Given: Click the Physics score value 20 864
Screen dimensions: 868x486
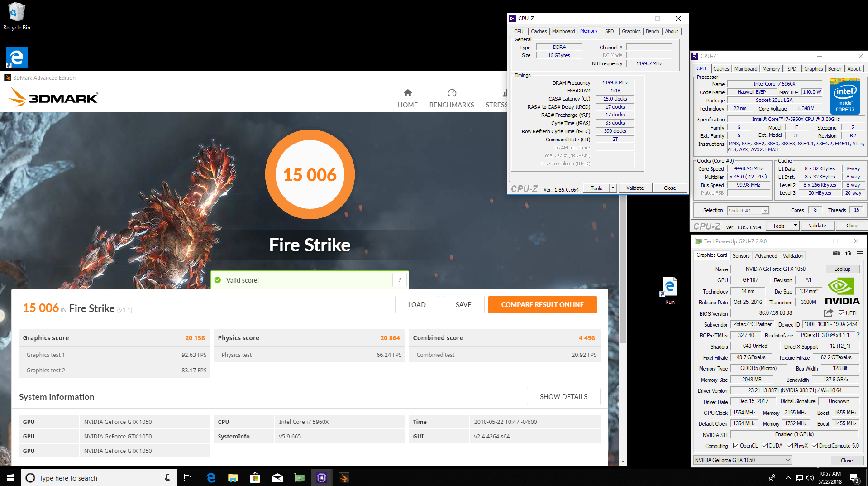Looking at the screenshot, I should [x=390, y=338].
